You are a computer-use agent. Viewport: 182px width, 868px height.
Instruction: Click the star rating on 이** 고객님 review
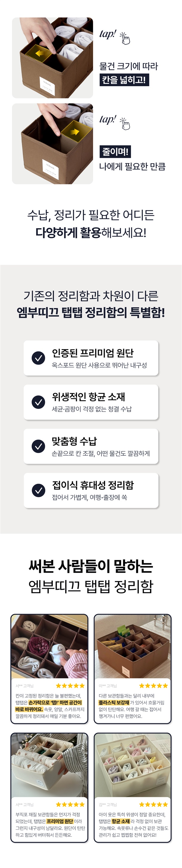pos(153,686)
